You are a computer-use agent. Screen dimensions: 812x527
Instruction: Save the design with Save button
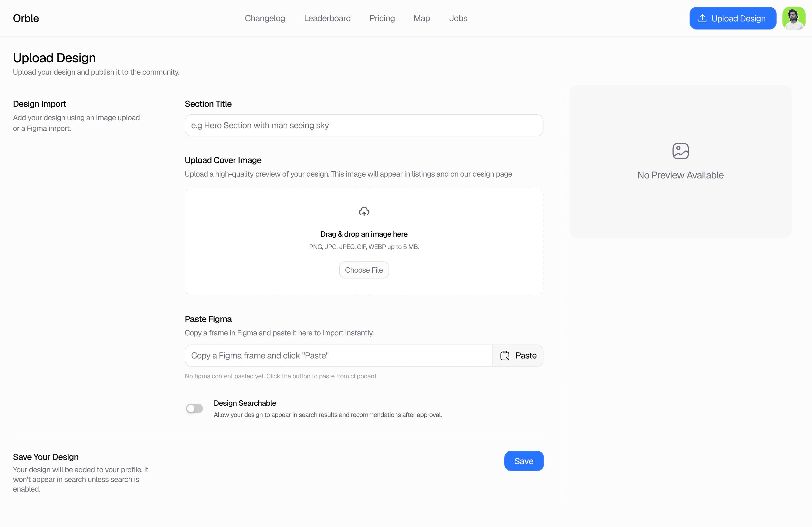(524, 461)
